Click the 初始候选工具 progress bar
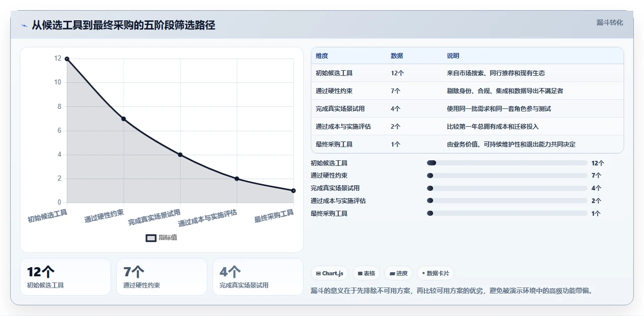The height and width of the screenshot is (316, 644). click(x=507, y=163)
